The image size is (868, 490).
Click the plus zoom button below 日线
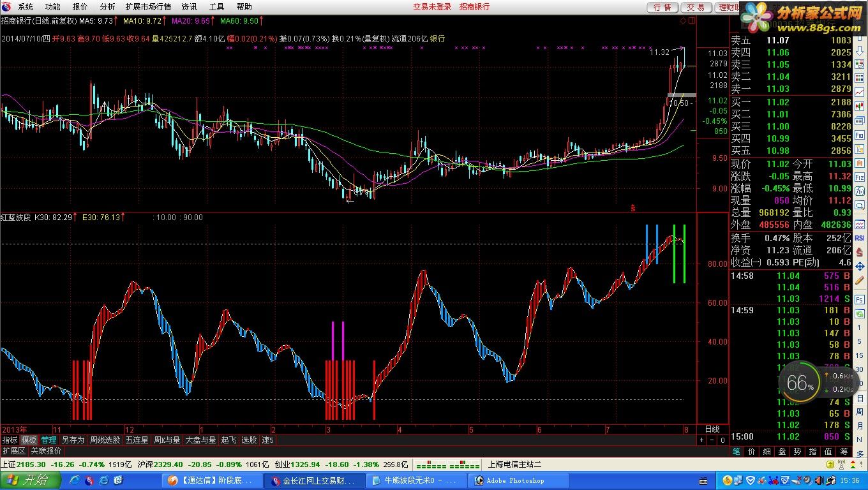701,440
